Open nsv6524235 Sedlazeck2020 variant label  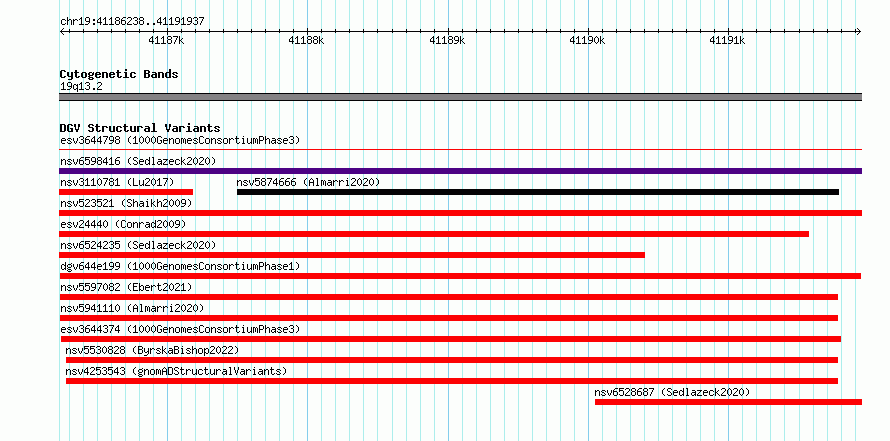tap(138, 245)
